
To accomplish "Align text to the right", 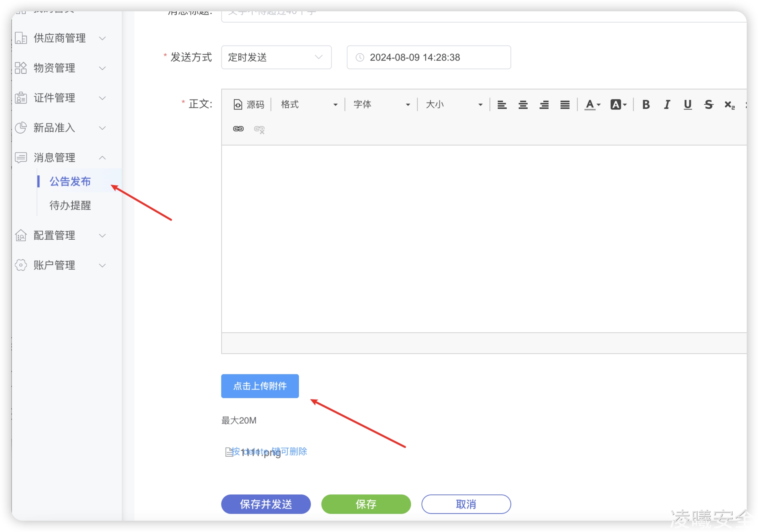I will (x=544, y=105).
